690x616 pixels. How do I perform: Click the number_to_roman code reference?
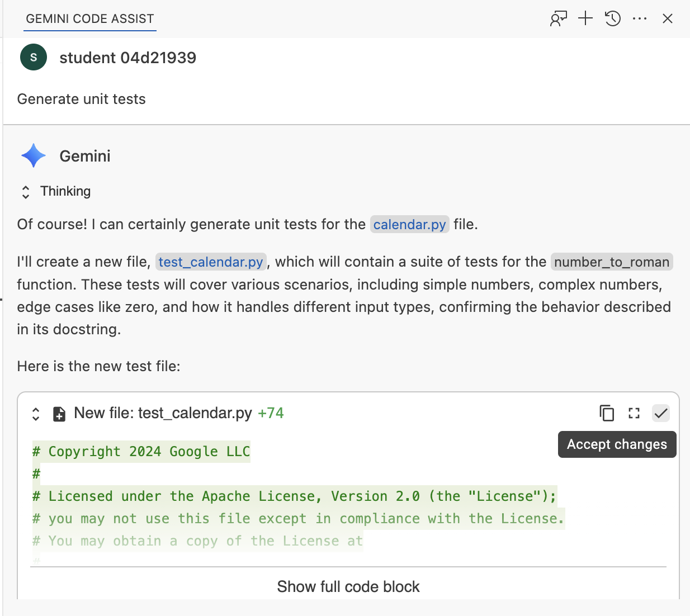click(x=611, y=262)
